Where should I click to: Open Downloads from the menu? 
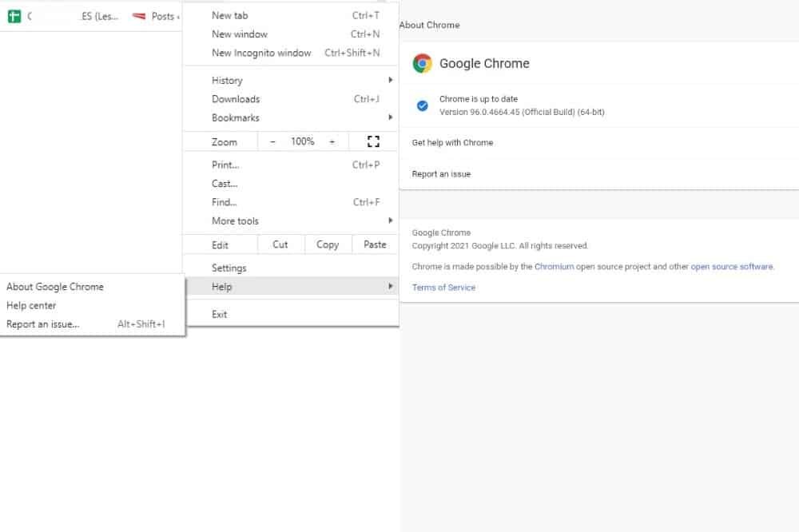291,99
